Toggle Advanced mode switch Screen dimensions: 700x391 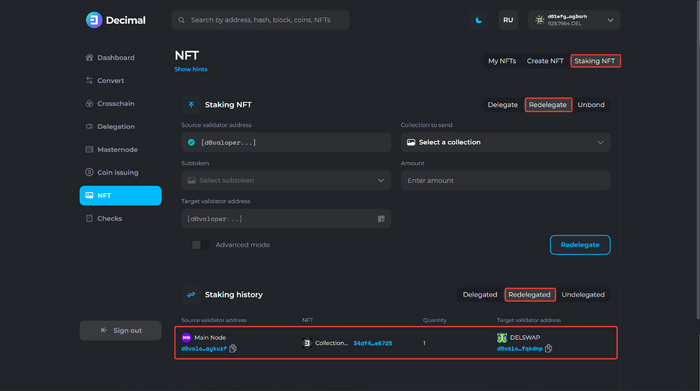point(200,245)
